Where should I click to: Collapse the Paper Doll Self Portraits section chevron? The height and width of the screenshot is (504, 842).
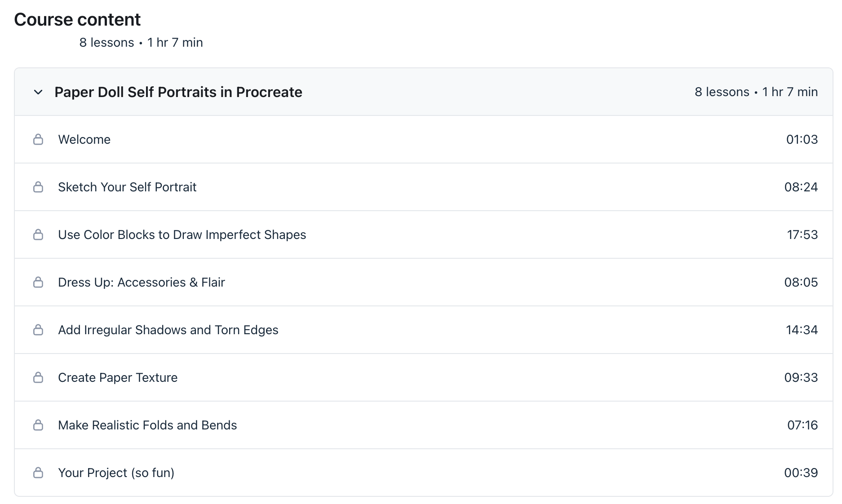click(38, 92)
